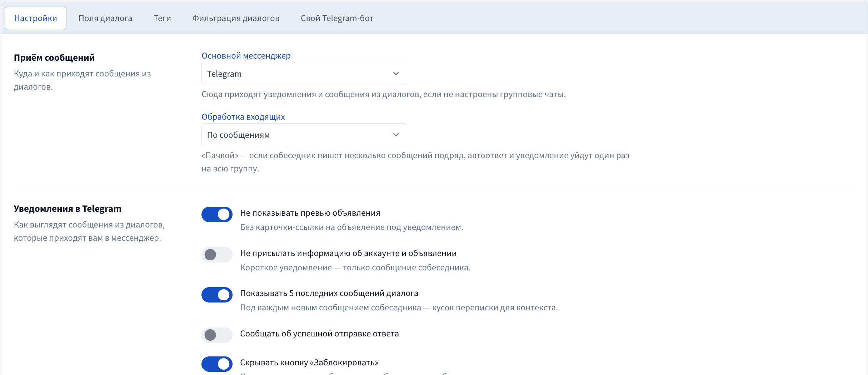The width and height of the screenshot is (868, 375).
Task: Click the Обработка входящих field label
Action: pyautogui.click(x=243, y=117)
